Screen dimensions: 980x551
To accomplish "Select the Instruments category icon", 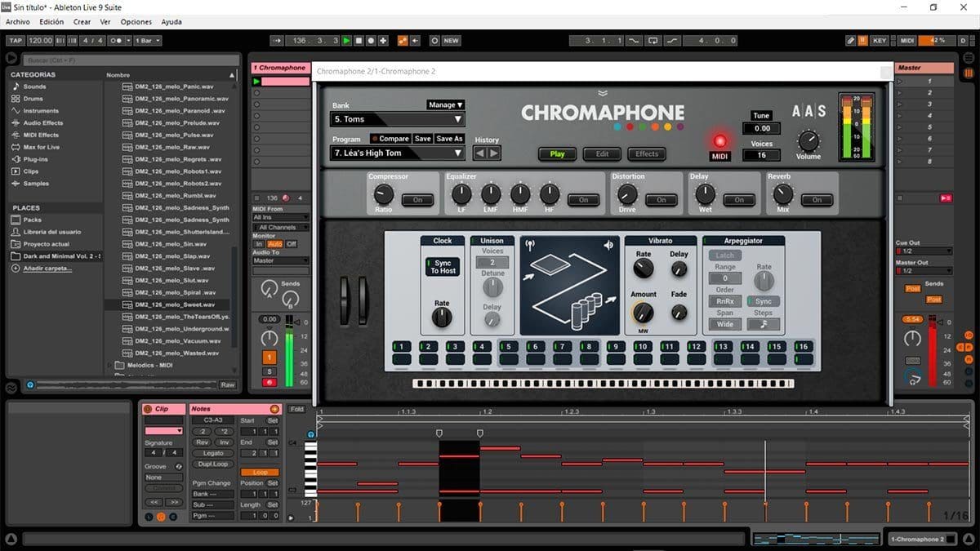I will 14,111.
